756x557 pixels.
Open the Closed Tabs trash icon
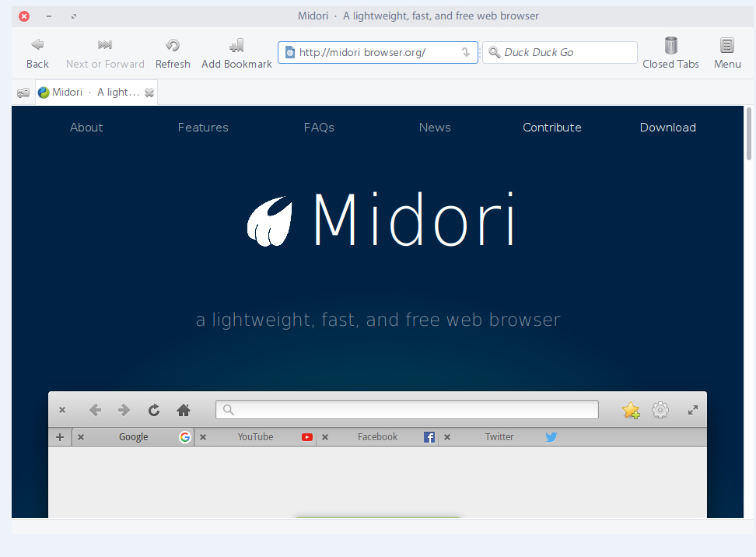pyautogui.click(x=670, y=45)
